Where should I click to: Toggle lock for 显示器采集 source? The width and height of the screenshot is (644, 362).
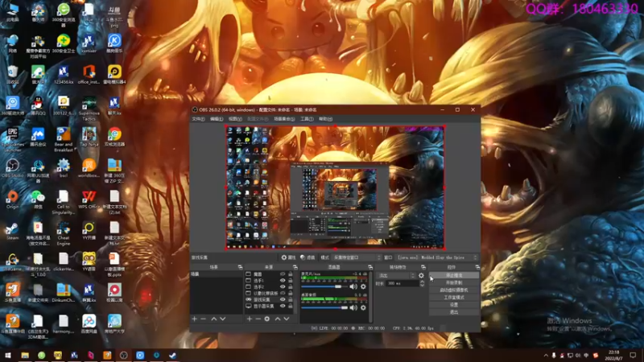point(291,306)
